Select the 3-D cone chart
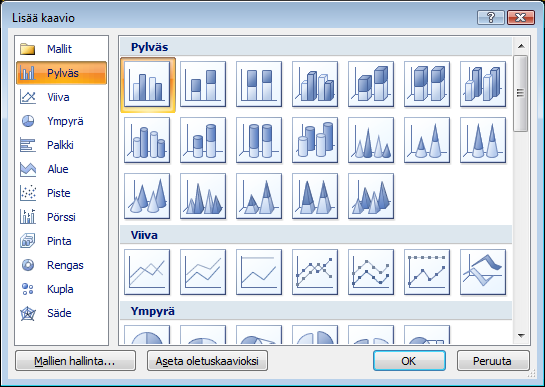 click(x=147, y=196)
